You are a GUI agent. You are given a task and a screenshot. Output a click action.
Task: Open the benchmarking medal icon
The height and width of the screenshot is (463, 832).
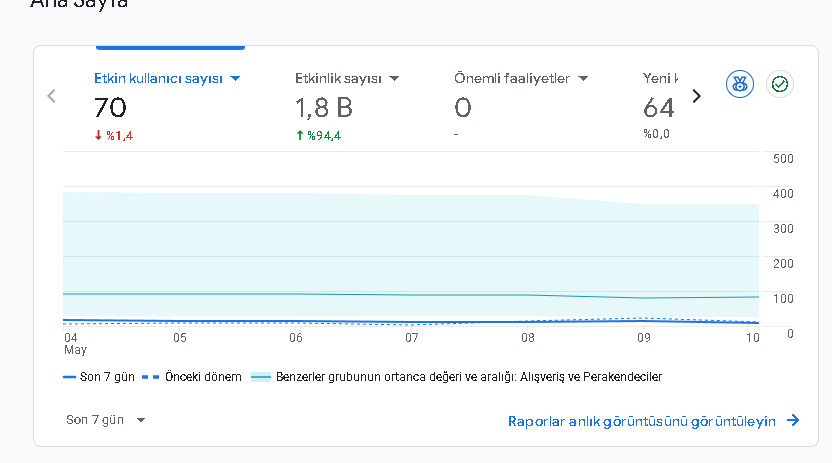pos(740,84)
